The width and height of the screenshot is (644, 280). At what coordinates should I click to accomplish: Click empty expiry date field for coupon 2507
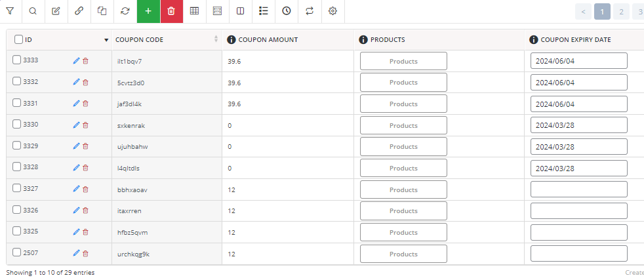[x=578, y=253]
